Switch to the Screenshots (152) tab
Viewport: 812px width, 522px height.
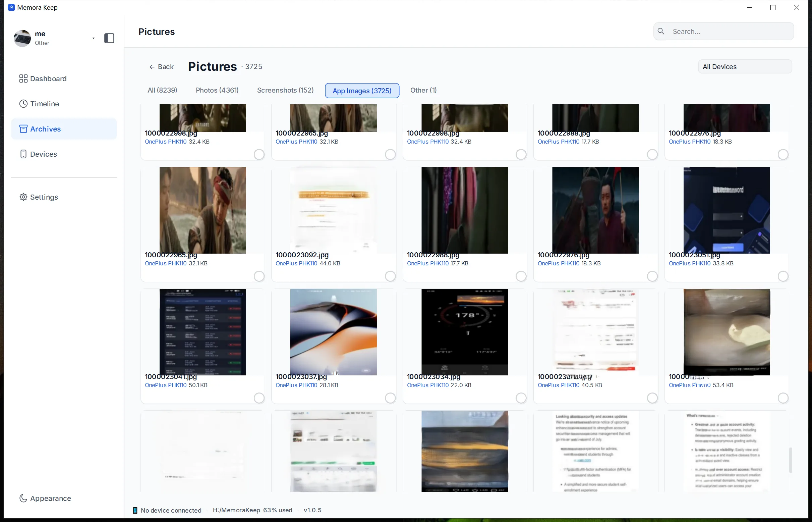(285, 90)
